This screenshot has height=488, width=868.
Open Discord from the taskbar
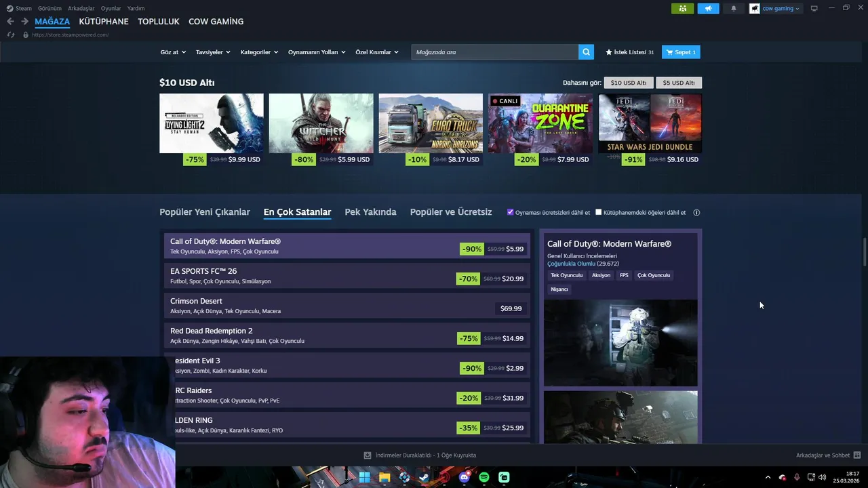465,477
